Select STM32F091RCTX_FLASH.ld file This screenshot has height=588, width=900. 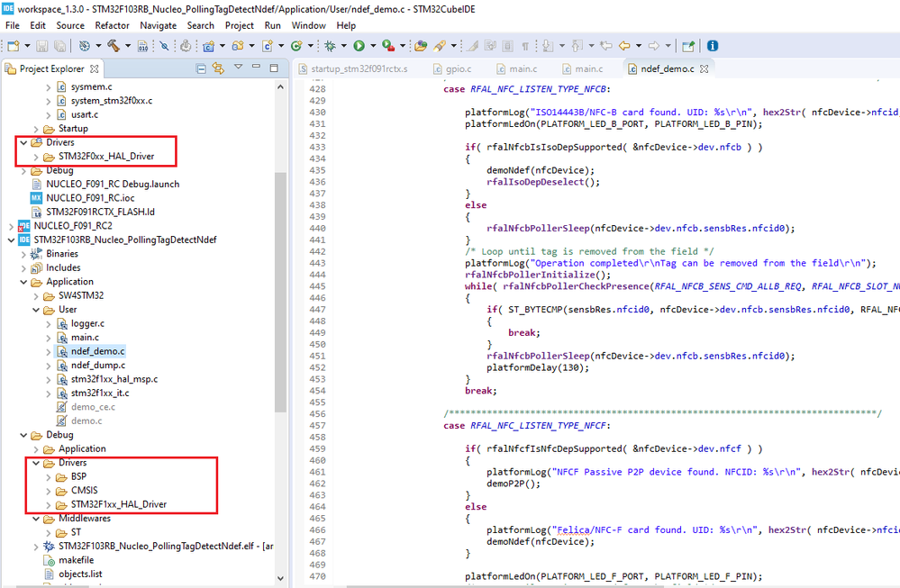[100, 212]
